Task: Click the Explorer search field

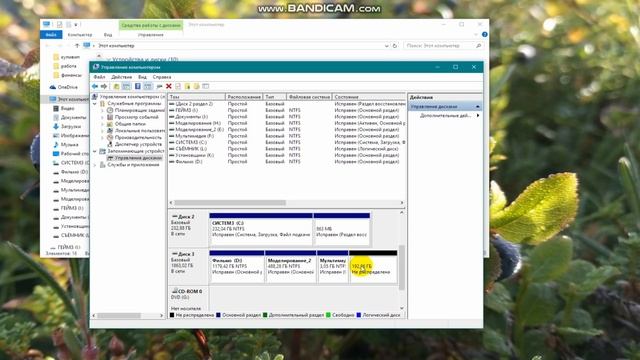Action: pyautogui.click(x=443, y=46)
